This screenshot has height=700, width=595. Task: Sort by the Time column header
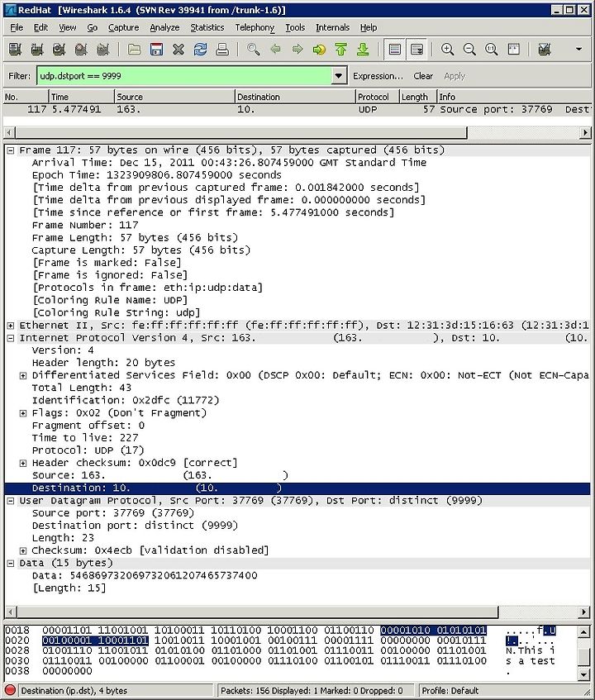(x=81, y=97)
